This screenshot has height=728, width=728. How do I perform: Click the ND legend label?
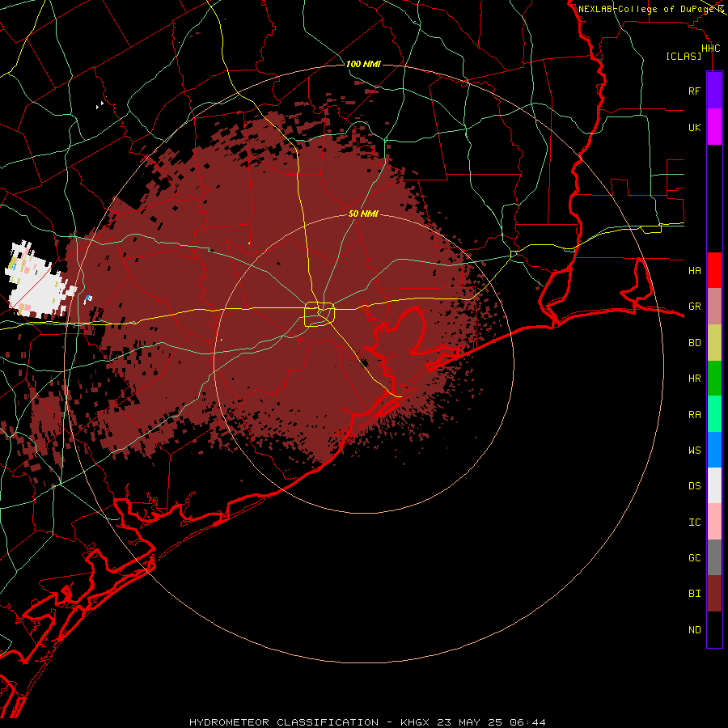pyautogui.click(x=694, y=630)
